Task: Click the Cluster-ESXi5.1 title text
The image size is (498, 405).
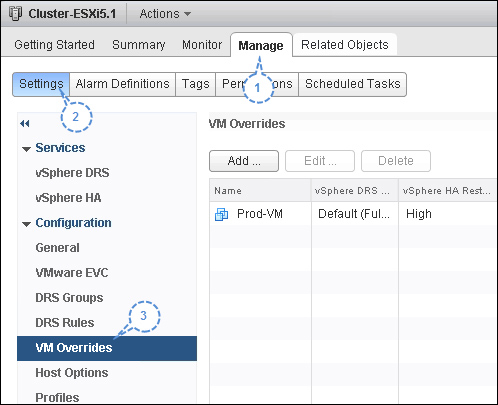Action: [72, 14]
